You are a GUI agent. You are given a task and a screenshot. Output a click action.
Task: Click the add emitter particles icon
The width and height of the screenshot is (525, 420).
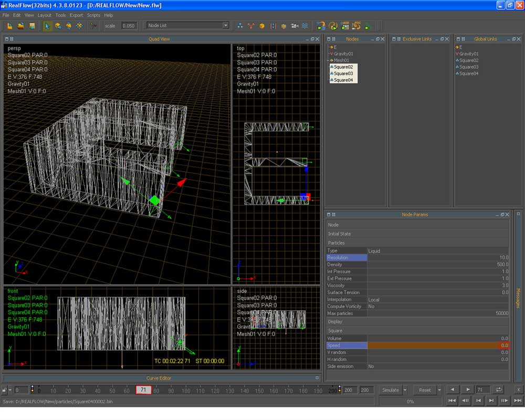coord(240,26)
